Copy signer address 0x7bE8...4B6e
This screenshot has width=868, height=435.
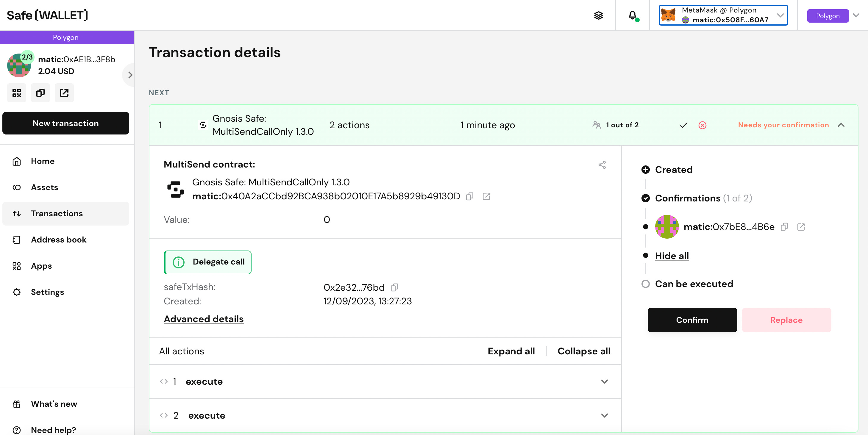784,227
